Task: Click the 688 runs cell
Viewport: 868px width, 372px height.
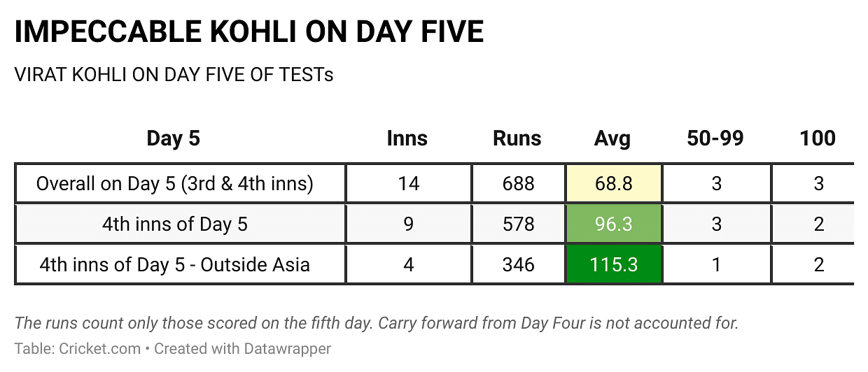Action: pos(518,184)
